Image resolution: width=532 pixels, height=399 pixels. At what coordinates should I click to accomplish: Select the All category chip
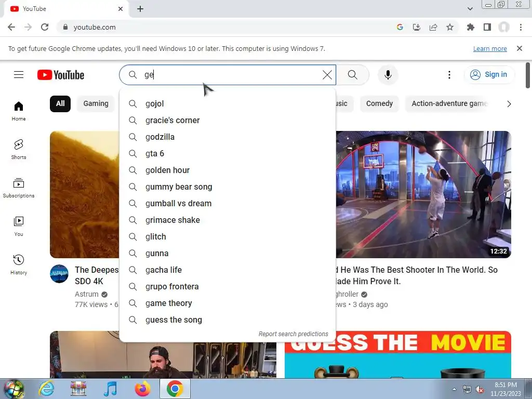60,103
